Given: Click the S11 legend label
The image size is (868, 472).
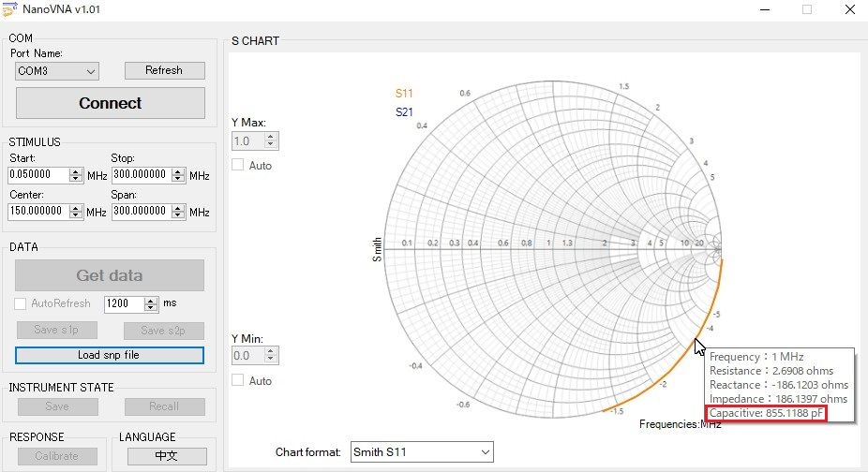Looking at the screenshot, I should (404, 94).
